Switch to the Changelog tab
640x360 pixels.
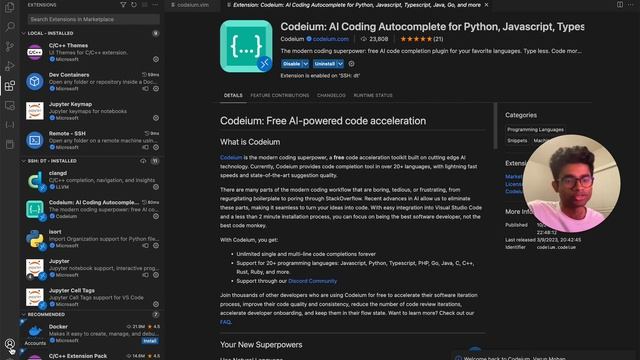coord(331,96)
